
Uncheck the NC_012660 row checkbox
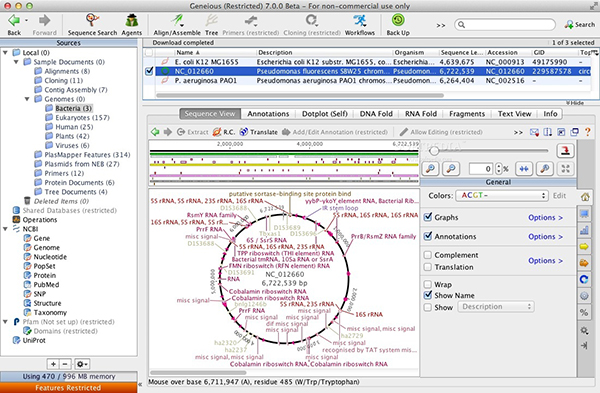[149, 71]
